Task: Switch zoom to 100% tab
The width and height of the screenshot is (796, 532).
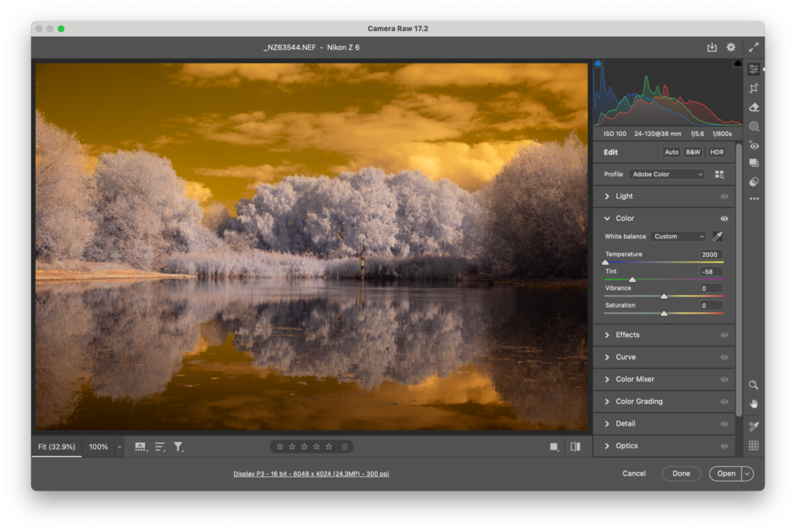Action: coord(99,447)
